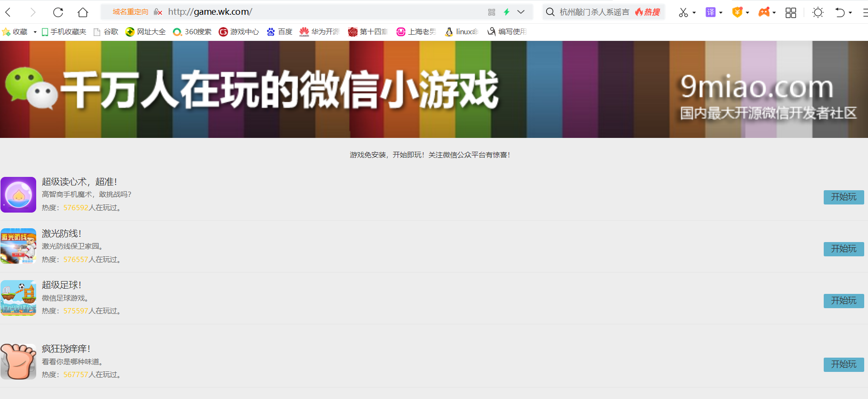Open the 第十四章 rose bookmark

coord(368,32)
